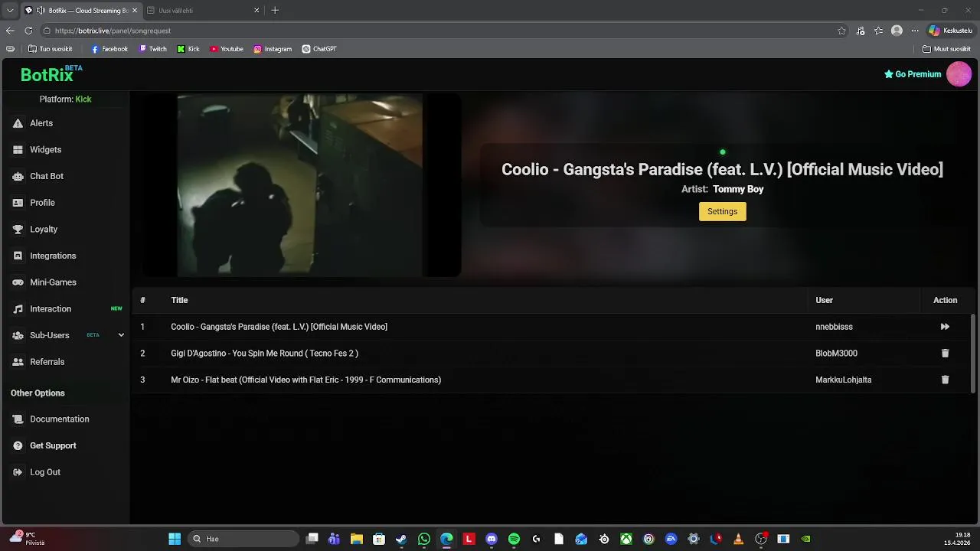
Task: Open the Instagram bookmark
Action: point(273,49)
